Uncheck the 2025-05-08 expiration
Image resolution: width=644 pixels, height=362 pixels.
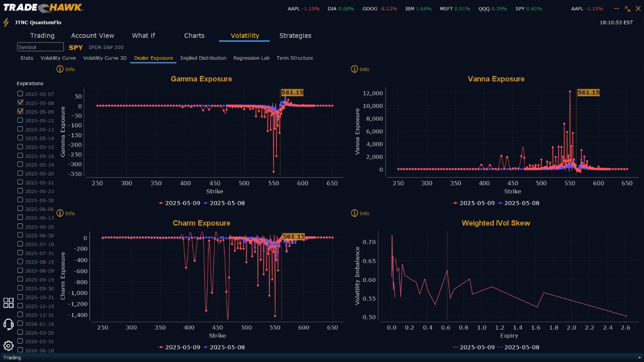20,103
